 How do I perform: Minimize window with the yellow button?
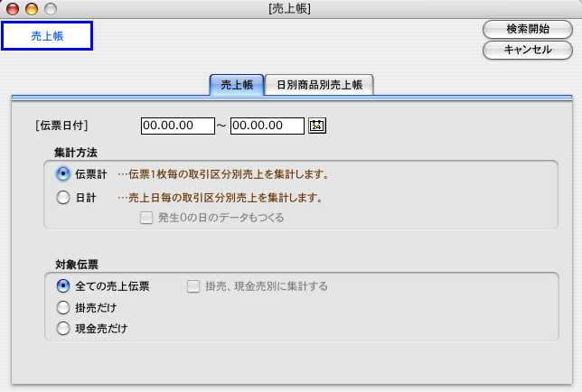(x=31, y=9)
